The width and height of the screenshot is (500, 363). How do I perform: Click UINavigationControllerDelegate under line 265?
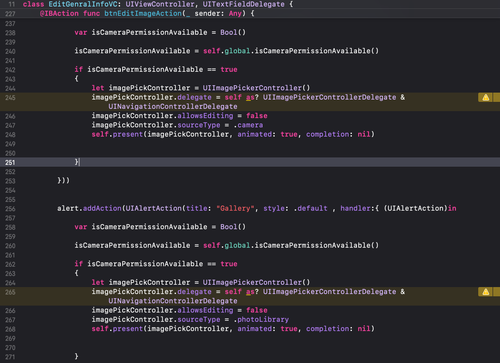pyautogui.click(x=173, y=301)
